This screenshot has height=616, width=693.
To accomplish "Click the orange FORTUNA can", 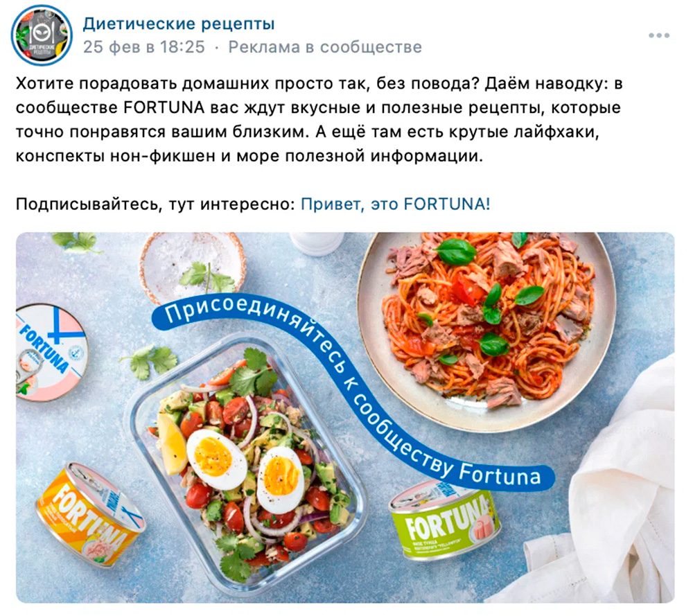I will pos(90,516).
